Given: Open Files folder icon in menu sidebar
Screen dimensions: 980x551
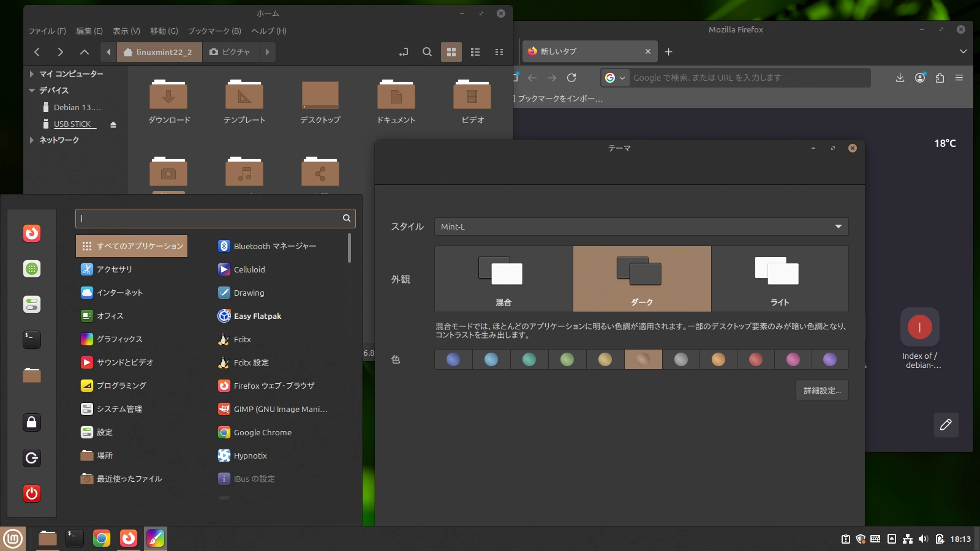Looking at the screenshot, I should [32, 375].
